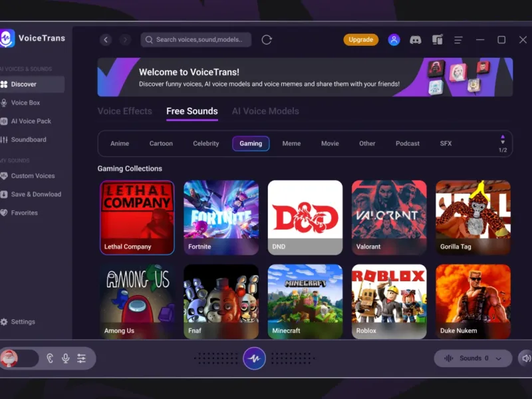Open the Fortnite collection

click(x=221, y=217)
